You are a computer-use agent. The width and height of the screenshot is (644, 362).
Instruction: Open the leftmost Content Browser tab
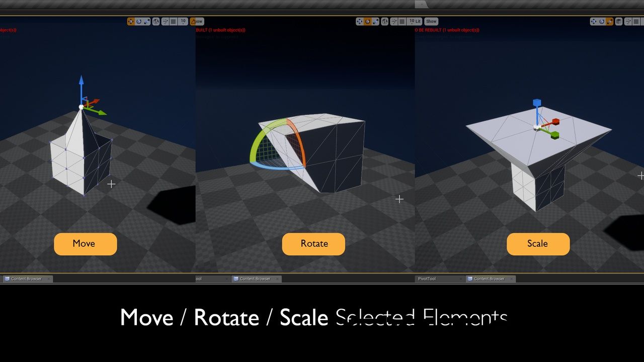[x=26, y=279]
